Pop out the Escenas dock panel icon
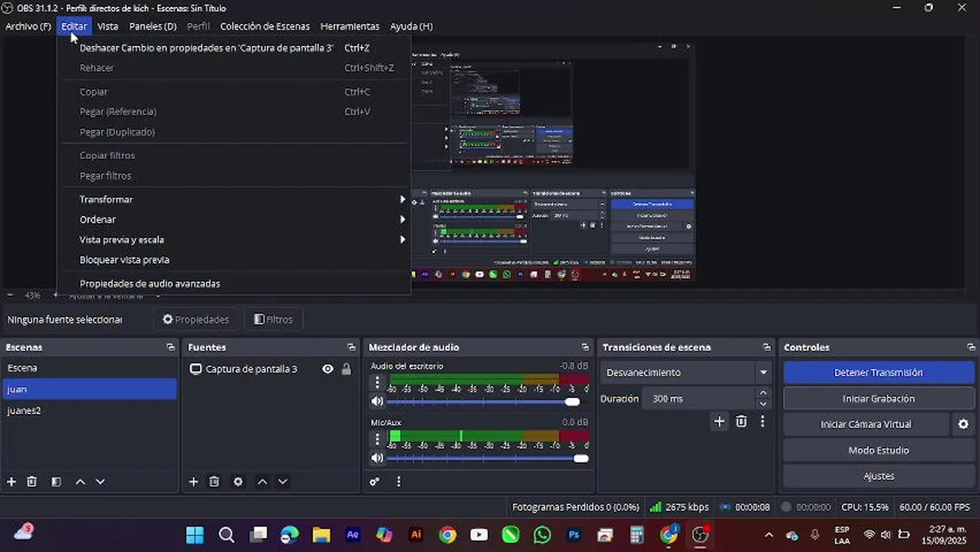 (170, 347)
